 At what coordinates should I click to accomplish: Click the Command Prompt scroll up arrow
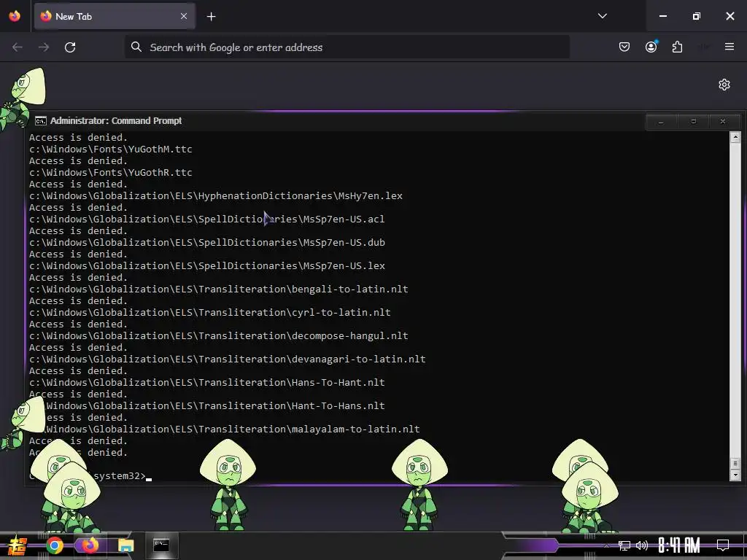[735, 137]
